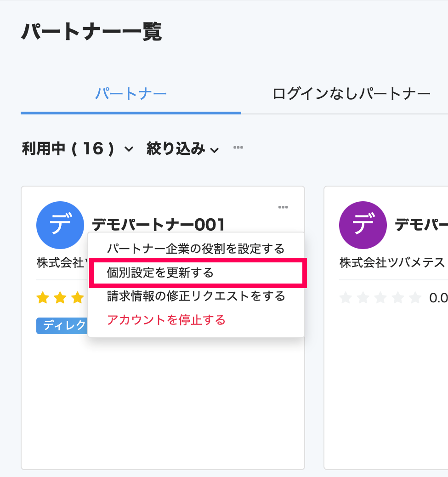Click the blue デ avatar of デモパートナー001
This screenshot has height=477, width=448.
coord(60,225)
